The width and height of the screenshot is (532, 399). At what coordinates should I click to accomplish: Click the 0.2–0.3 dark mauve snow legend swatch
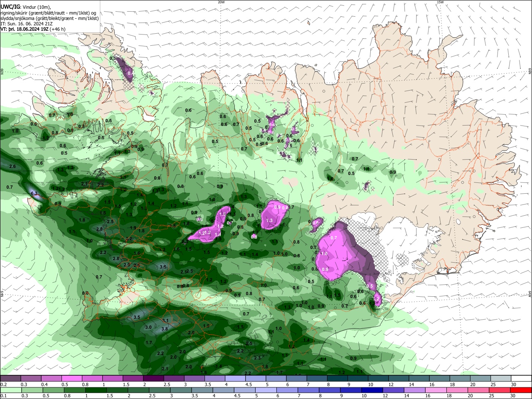pyautogui.click(x=10, y=379)
